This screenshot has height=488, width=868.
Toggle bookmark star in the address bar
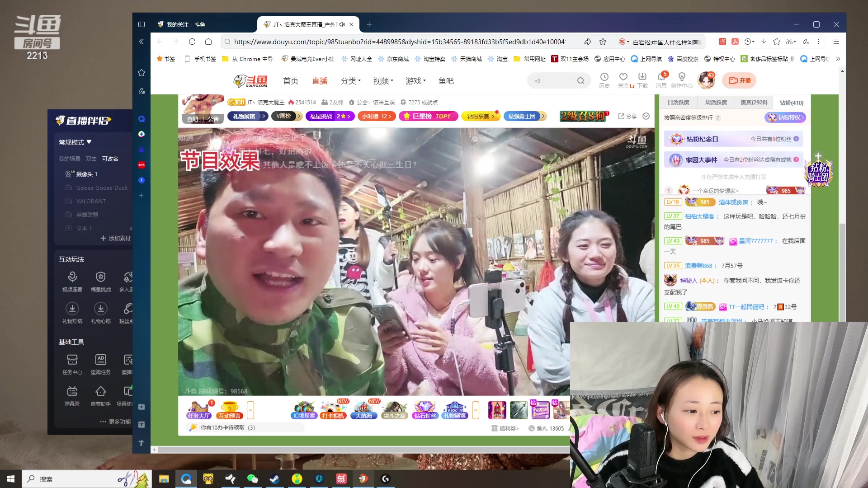coord(603,42)
